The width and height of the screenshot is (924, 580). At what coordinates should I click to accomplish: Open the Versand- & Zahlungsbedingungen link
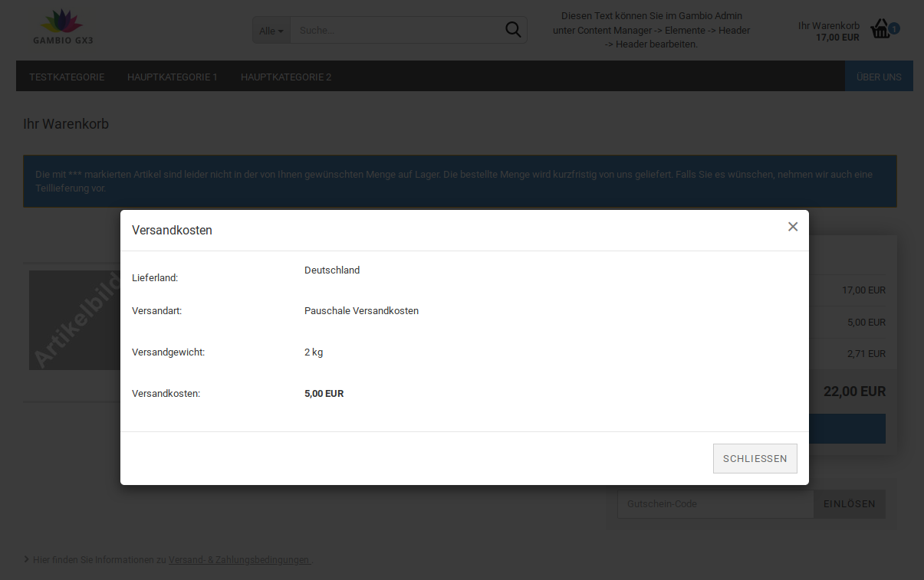click(x=239, y=560)
